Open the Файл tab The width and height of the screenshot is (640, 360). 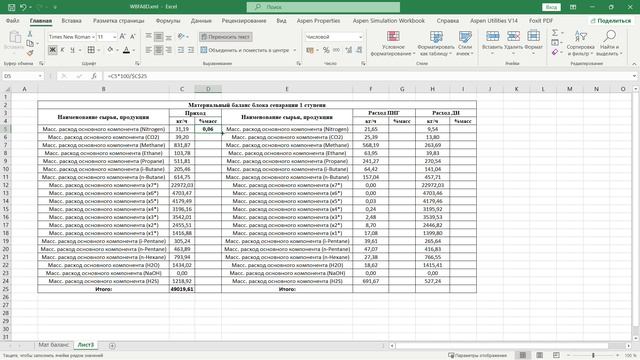click(12, 20)
